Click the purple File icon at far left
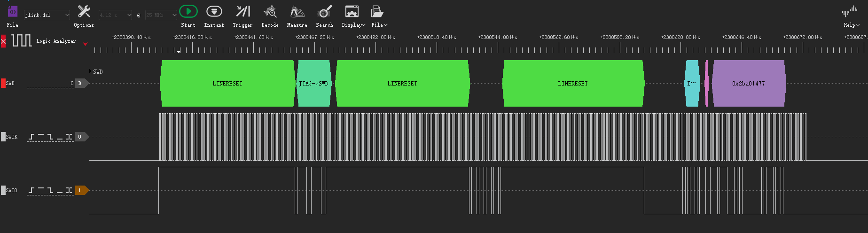This screenshot has height=233, width=868. click(x=13, y=12)
